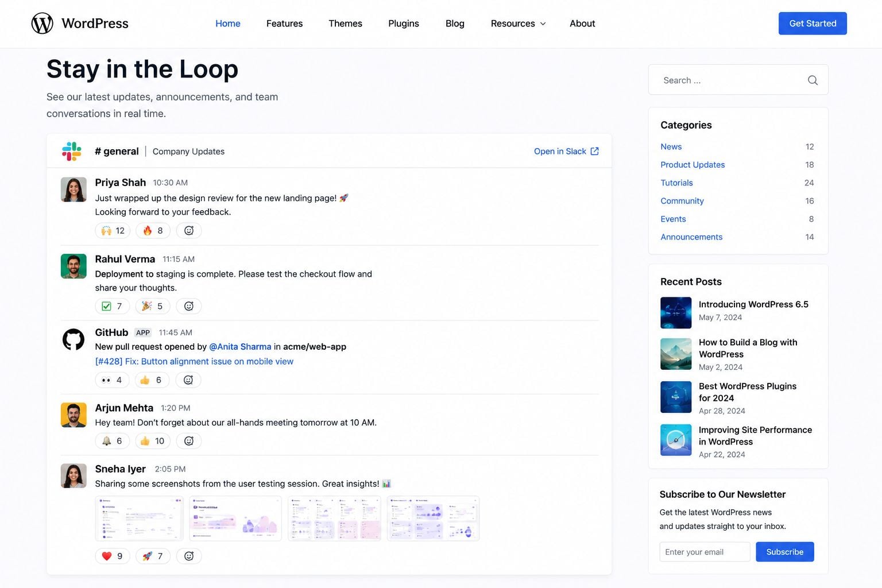The height and width of the screenshot is (588, 882).
Task: Open the Community category
Action: (682, 201)
